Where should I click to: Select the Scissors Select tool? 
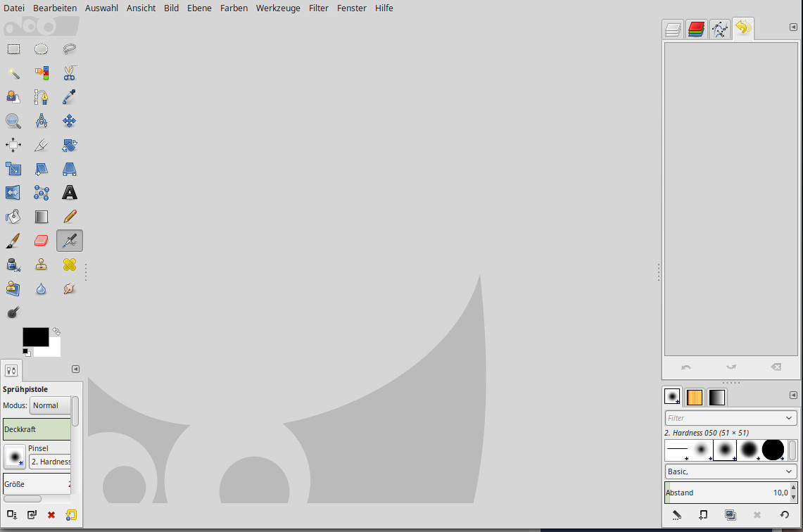pyautogui.click(x=69, y=73)
